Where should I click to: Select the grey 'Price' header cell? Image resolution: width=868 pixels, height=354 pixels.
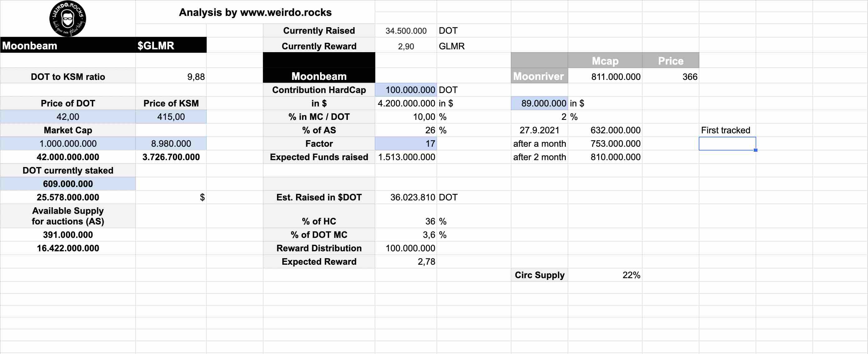[x=671, y=60]
